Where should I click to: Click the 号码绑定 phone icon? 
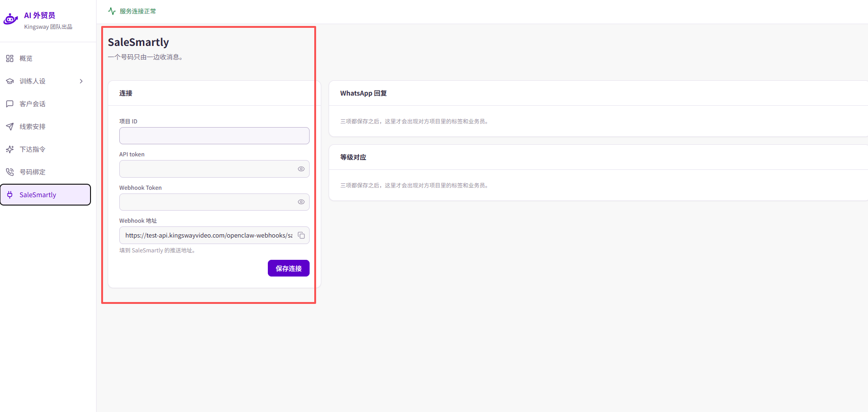pyautogui.click(x=10, y=172)
